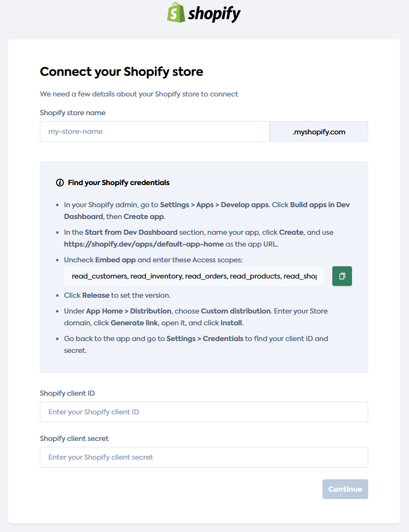Click the "Connect your Shopify store" heading
This screenshot has height=532, width=409.
point(121,72)
